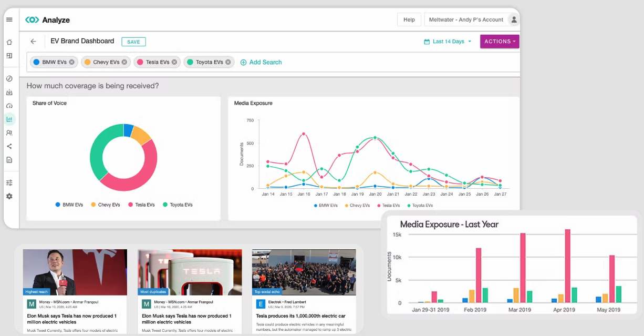Screen dimensions: 644x336
Task: Open the monitor gauge sidebar icon
Action: 9,106
